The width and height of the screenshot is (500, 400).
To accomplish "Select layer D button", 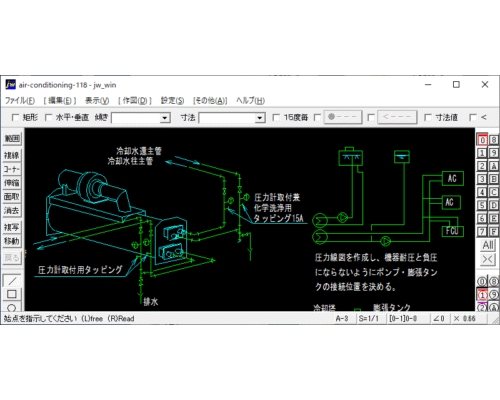I will pos(494,205).
